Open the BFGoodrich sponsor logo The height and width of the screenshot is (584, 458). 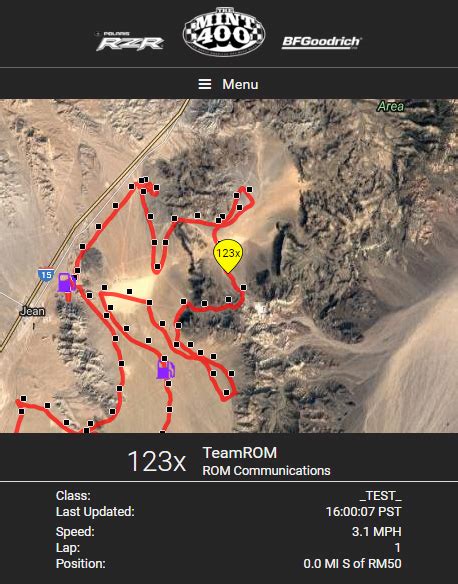point(321,42)
